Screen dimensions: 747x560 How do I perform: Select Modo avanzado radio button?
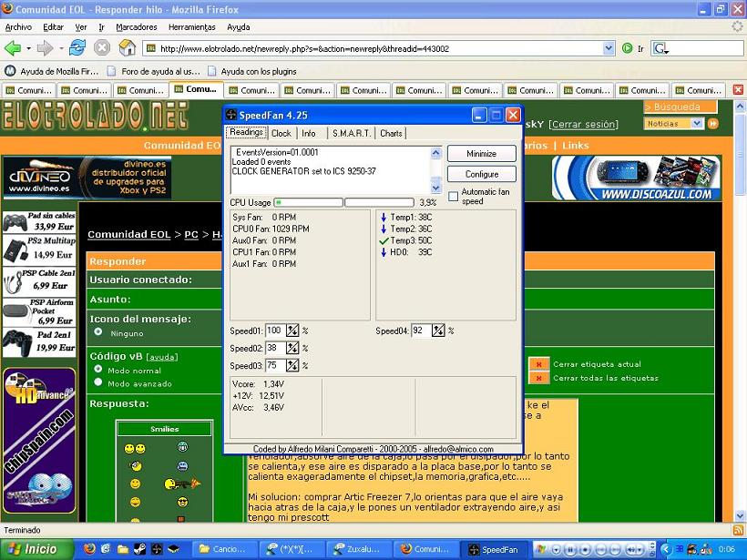98,382
